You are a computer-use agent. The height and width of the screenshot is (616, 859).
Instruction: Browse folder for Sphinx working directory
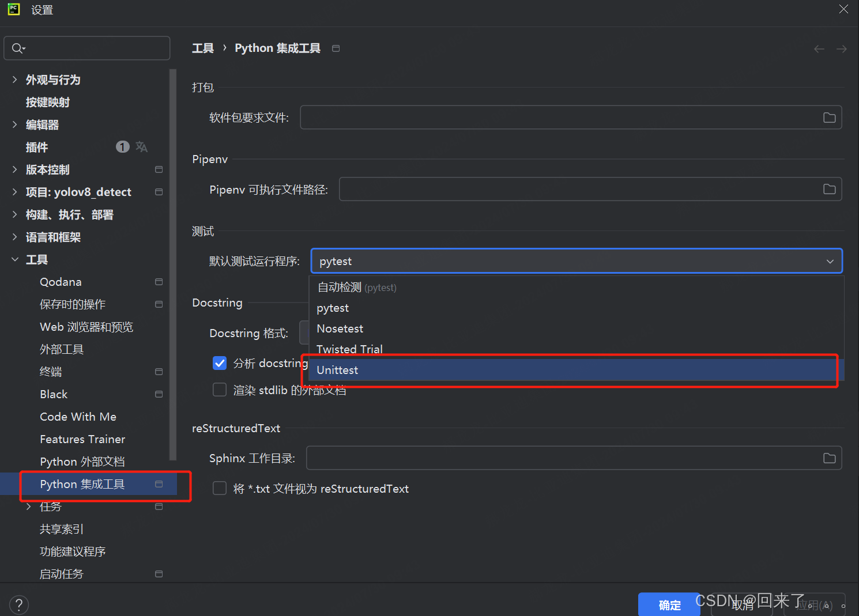click(829, 458)
